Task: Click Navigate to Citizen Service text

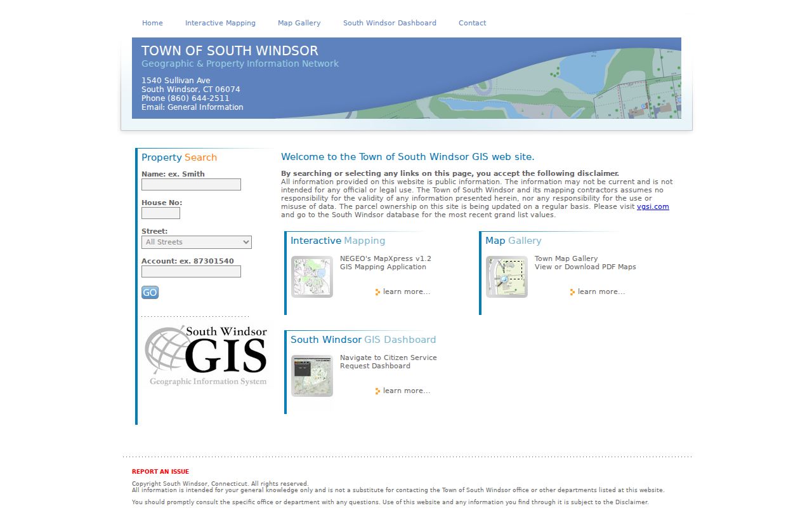Action: tap(388, 358)
